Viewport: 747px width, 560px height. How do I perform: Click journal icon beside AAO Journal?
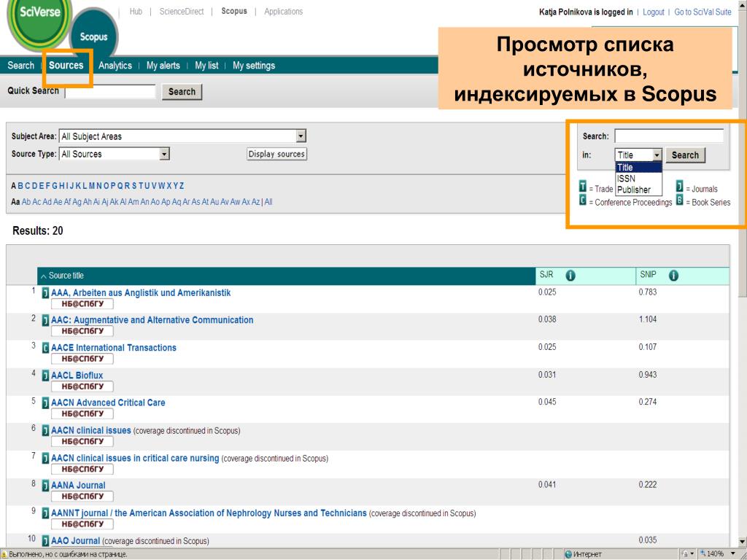coord(45,541)
